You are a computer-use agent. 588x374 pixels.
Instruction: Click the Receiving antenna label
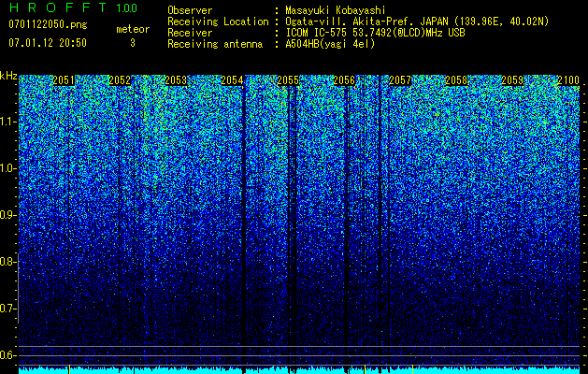click(x=215, y=44)
